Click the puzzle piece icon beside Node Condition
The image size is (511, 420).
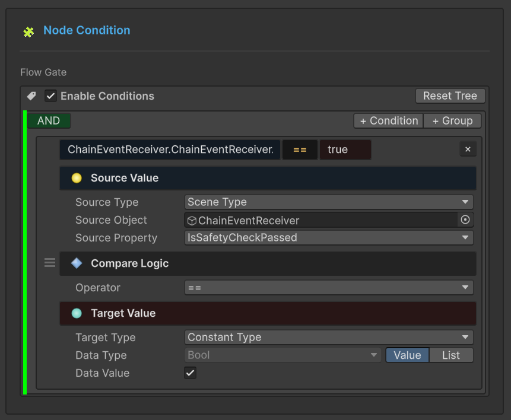click(x=28, y=31)
